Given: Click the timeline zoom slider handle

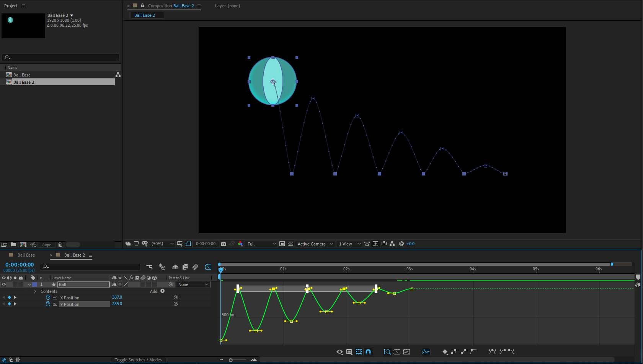Looking at the screenshot, I should 230,360.
